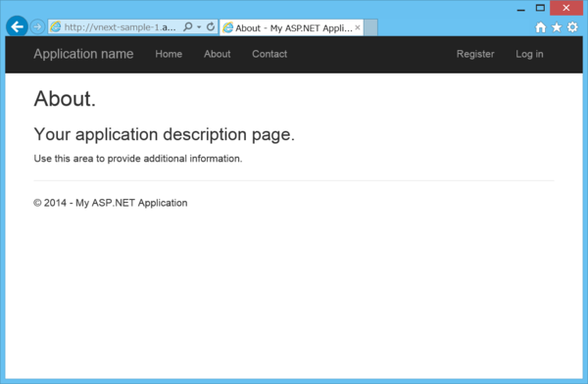This screenshot has width=588, height=384.
Task: Click the Refresh page icon
Action: pos(211,26)
